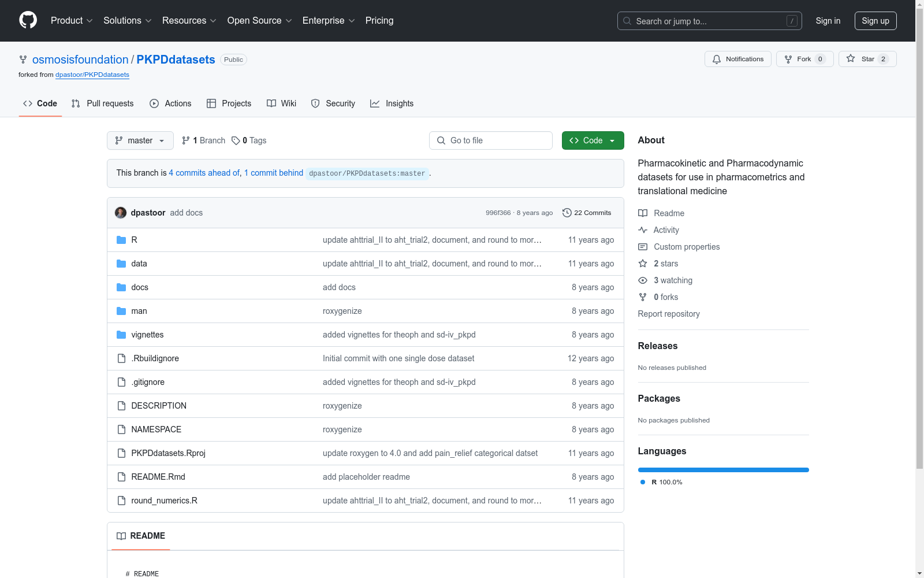Open the 4 commits ahead of link
This screenshot has width=924, height=578.
click(204, 173)
